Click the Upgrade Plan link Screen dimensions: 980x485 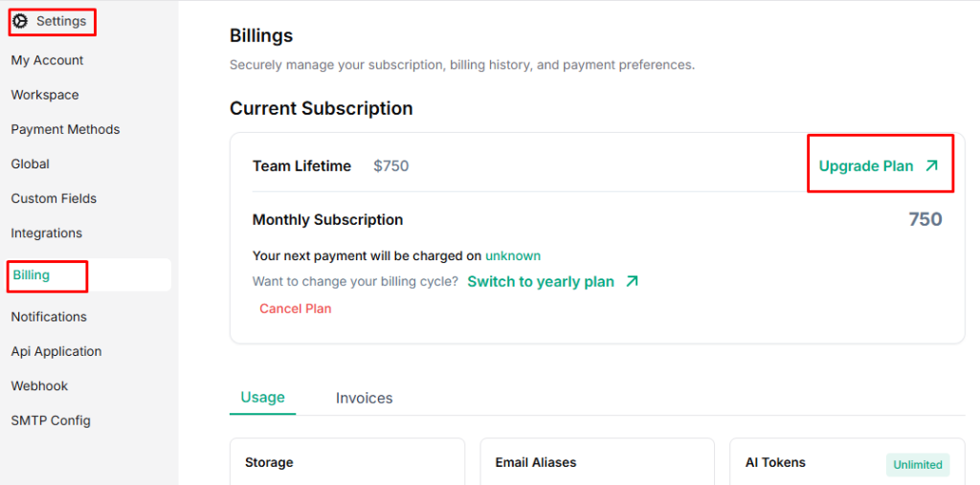click(x=866, y=166)
